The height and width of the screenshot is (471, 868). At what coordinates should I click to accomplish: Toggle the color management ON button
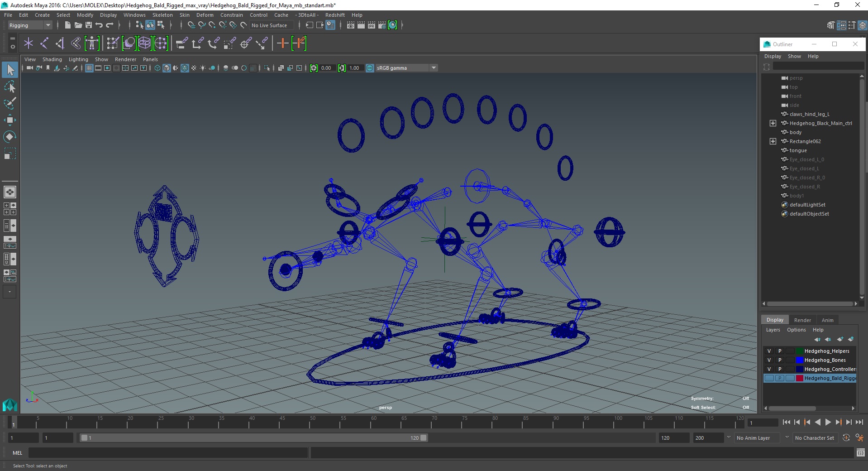(x=370, y=68)
